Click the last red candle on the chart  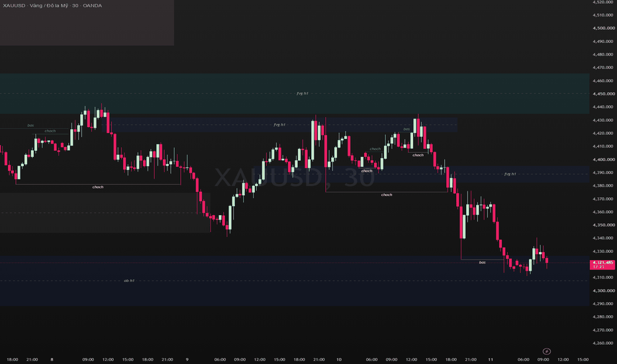(547, 261)
